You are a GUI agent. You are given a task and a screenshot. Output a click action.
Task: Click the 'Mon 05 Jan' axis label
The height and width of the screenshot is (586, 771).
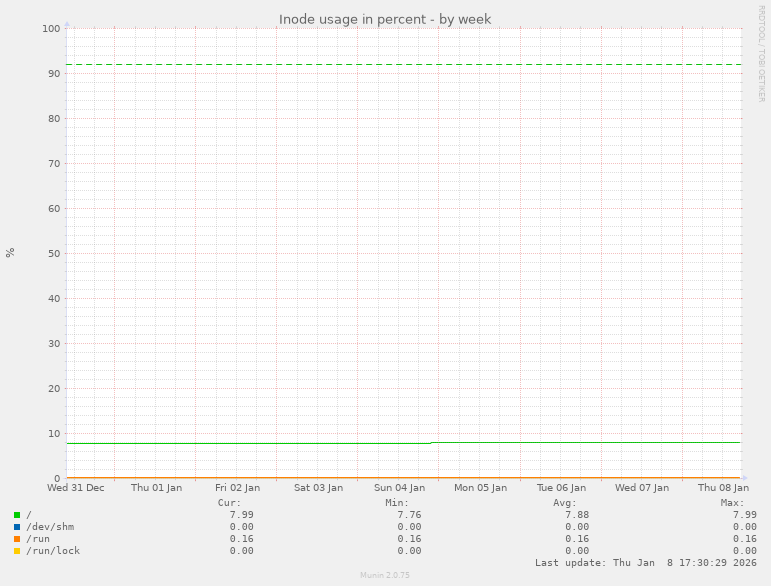pyautogui.click(x=480, y=488)
